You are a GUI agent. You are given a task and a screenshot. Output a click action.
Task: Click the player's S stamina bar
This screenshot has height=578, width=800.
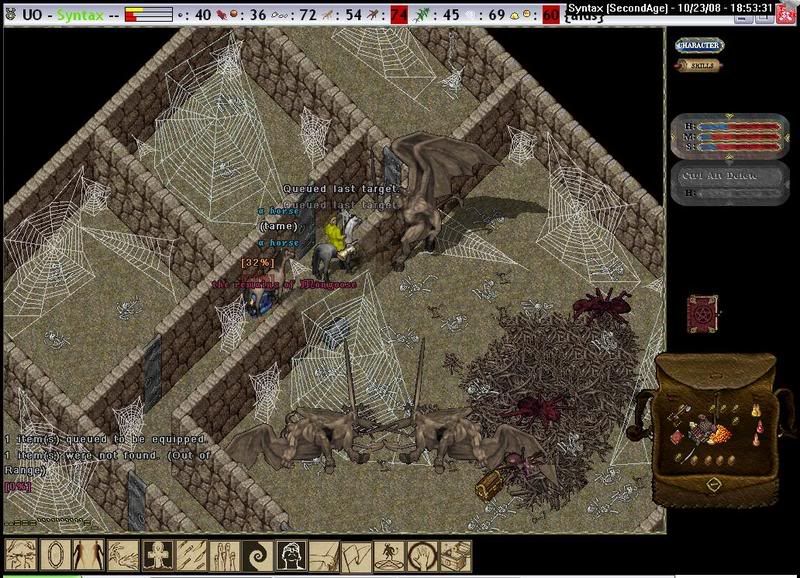(x=738, y=147)
